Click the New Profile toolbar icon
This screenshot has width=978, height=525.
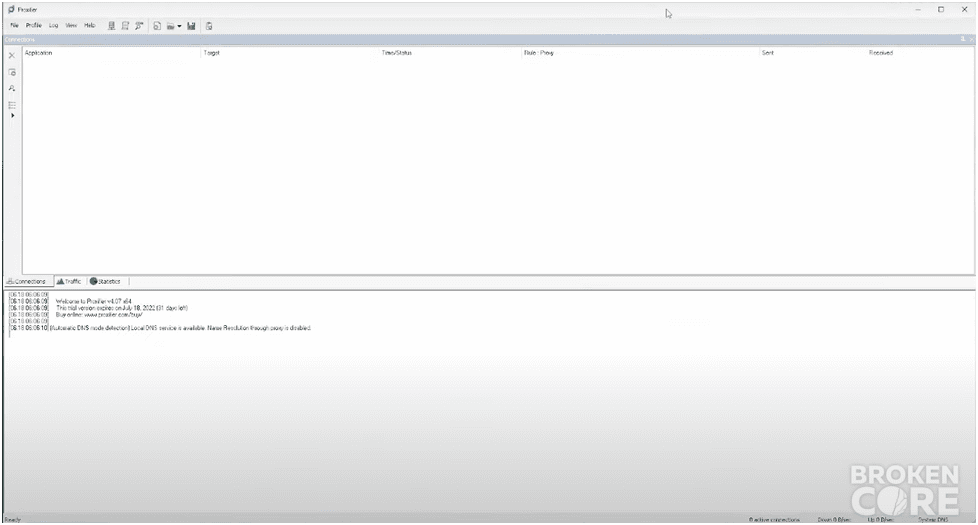[157, 26]
